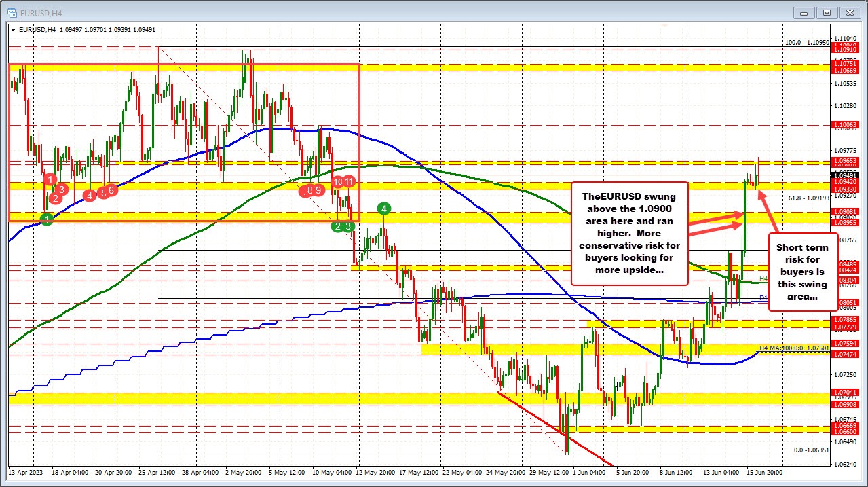Click the "61.8 - 1.09193" Fibonacci label
The height and width of the screenshot is (487, 868).
tap(808, 198)
